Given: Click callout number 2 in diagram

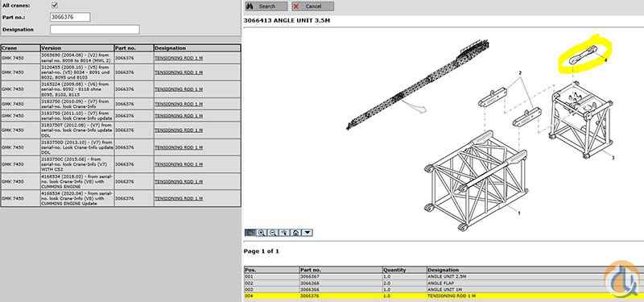Looking at the screenshot, I should pos(520,73).
